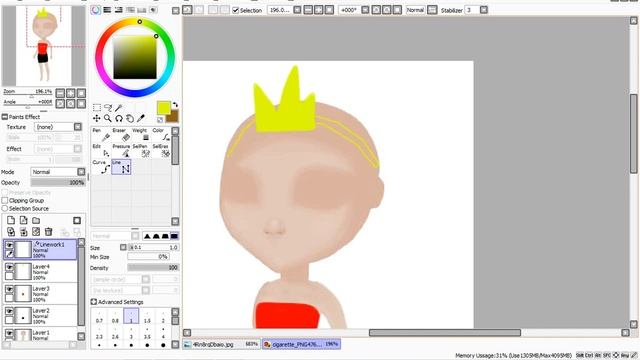Select the Layer4 row
Viewport: 640px width, 360px height.
40,271
